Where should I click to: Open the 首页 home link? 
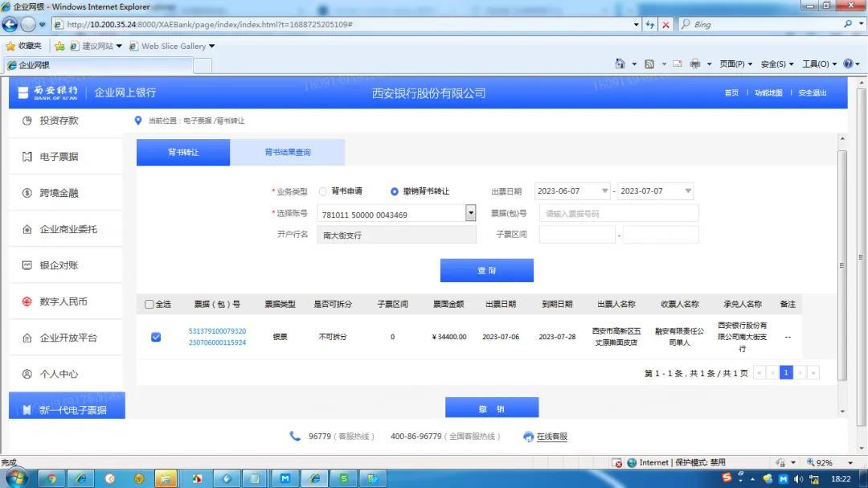click(731, 93)
